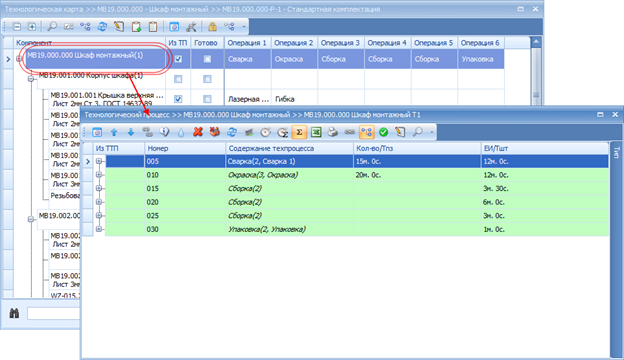Click the notepad with pencil icon in back toolbar
Screen dimensions: 624x360
119,27
